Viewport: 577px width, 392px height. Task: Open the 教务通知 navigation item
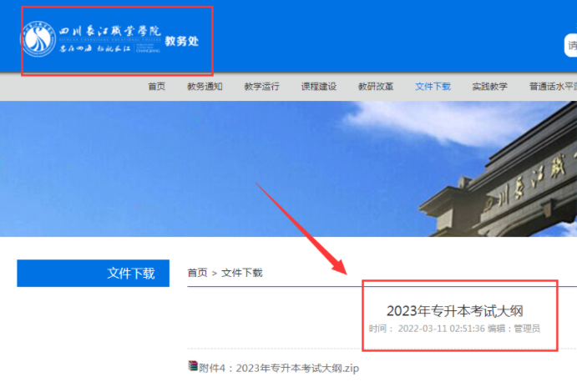[x=205, y=87]
